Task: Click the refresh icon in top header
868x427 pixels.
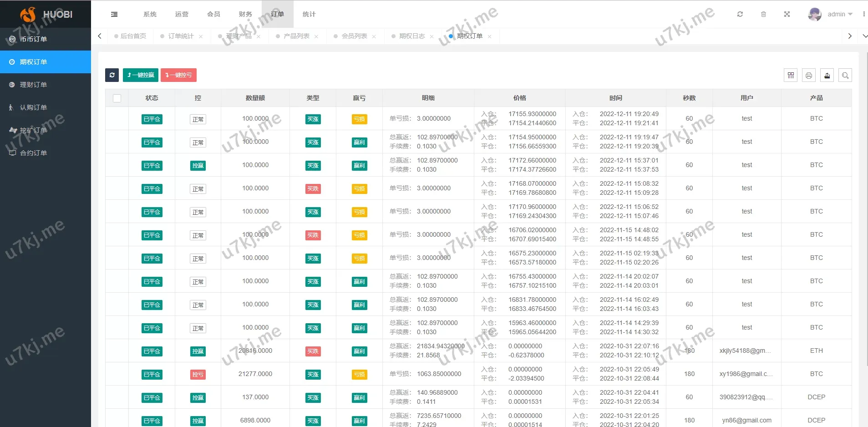Action: pos(740,15)
